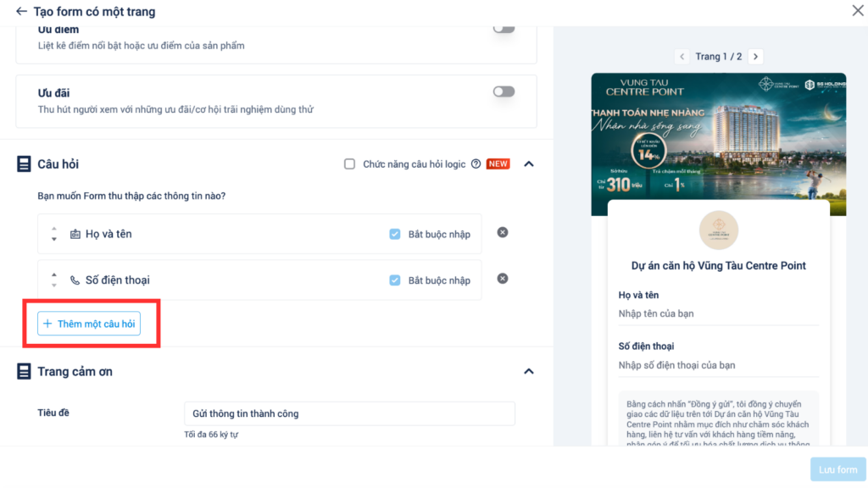Viewport: 868px width, 488px height.
Task: Uncheck Bắt buộc nhập for Số điện thoại
Action: point(395,280)
